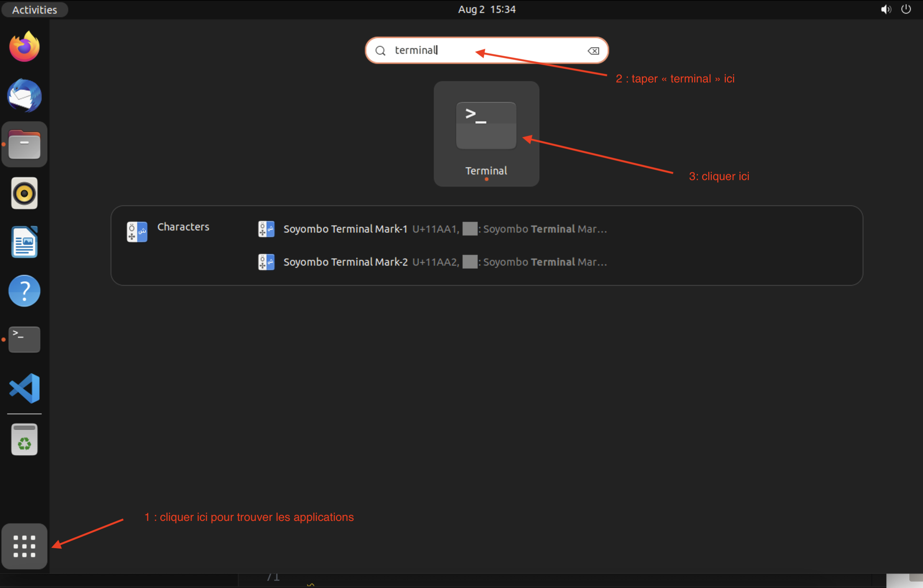Launch the Rhythmbox music player
923x588 pixels.
pos(24,193)
